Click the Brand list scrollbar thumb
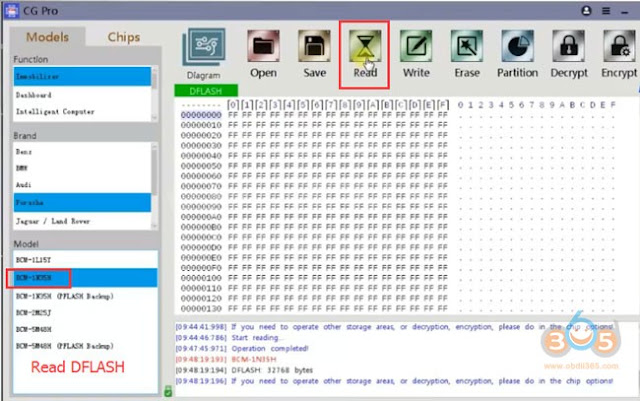This screenshot has width=640, height=401. (x=154, y=171)
